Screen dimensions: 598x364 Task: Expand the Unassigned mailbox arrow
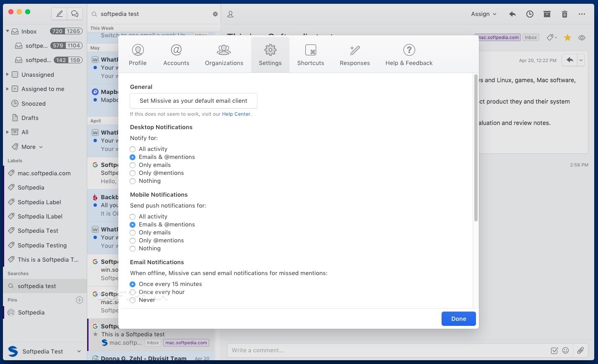click(x=8, y=75)
